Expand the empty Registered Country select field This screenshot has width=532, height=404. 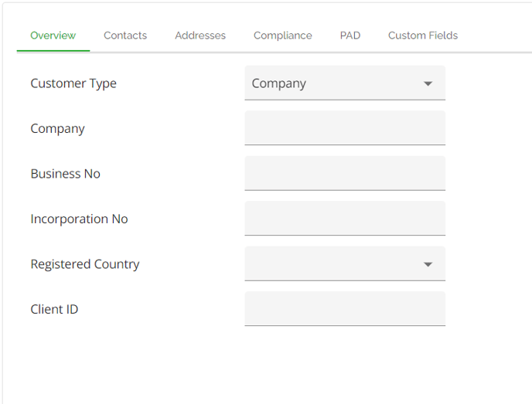345,263
